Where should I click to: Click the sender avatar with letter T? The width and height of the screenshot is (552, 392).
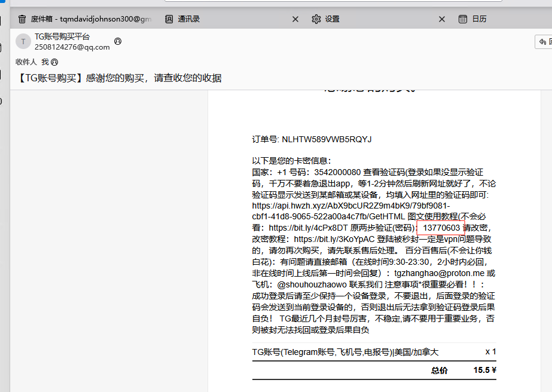23,41
